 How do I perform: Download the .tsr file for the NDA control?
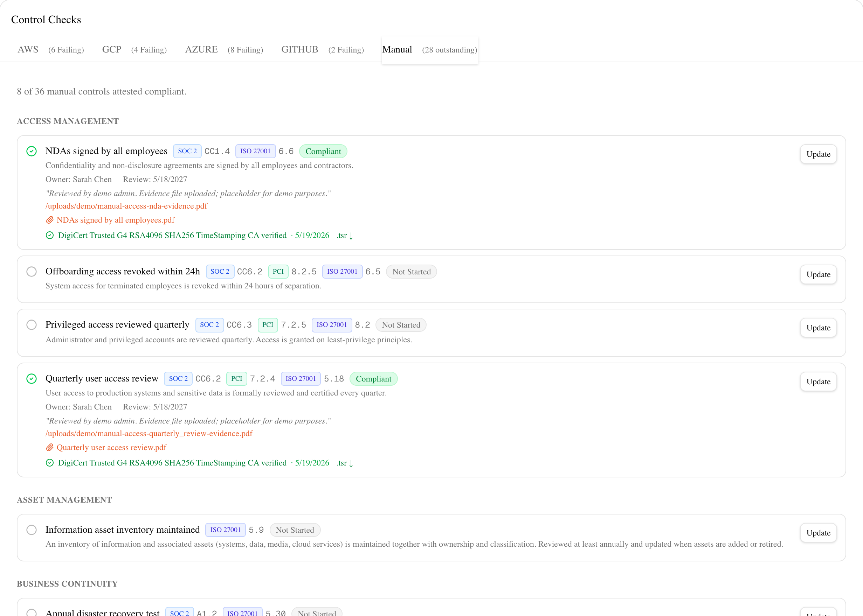point(345,235)
